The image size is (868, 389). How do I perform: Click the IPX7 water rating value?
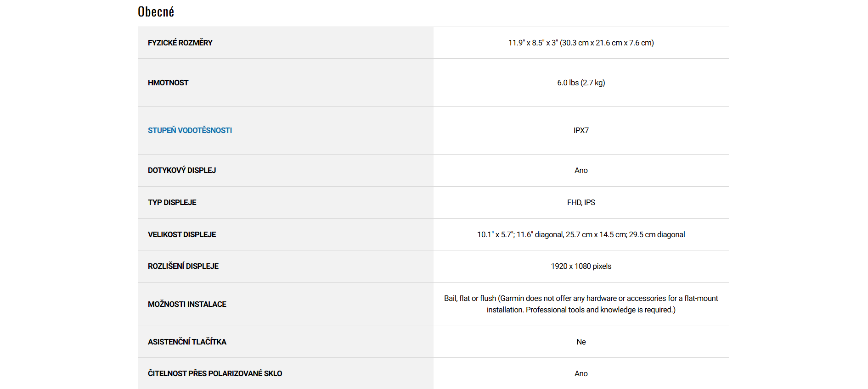581,130
